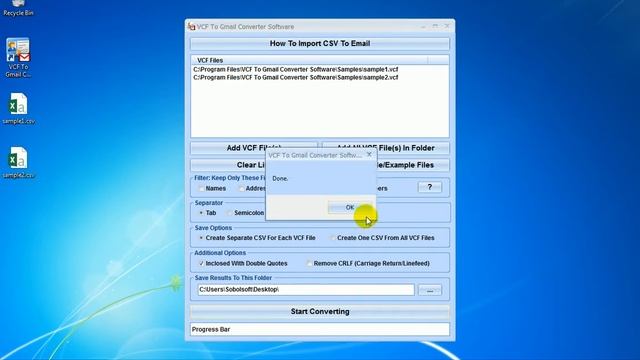Viewport: 640px width, 360px height.
Task: Select the sample1.csv desktop file
Action: tap(18, 109)
